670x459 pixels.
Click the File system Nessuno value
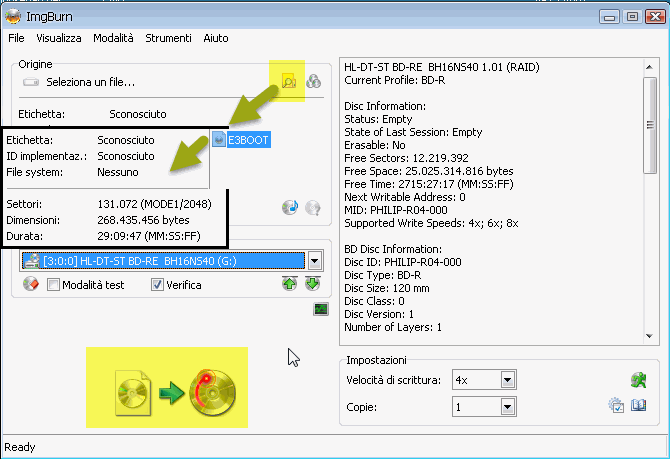[x=118, y=172]
